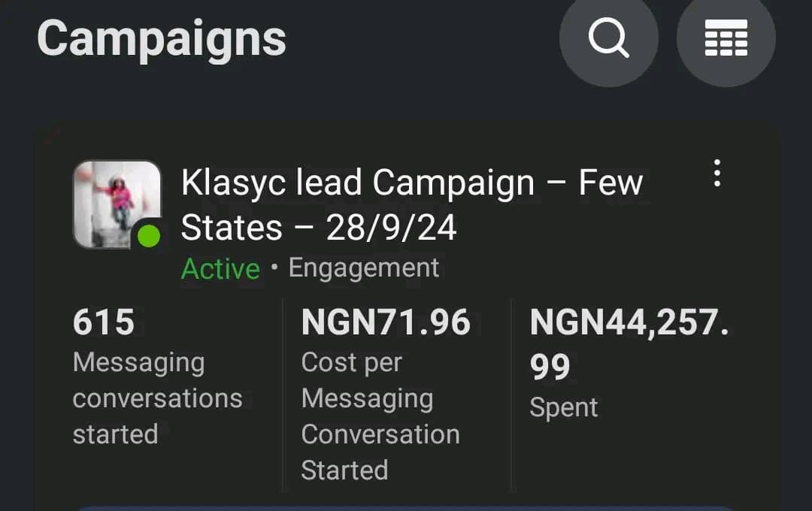
Task: Click the "Campaigns" page heading
Action: click(162, 38)
